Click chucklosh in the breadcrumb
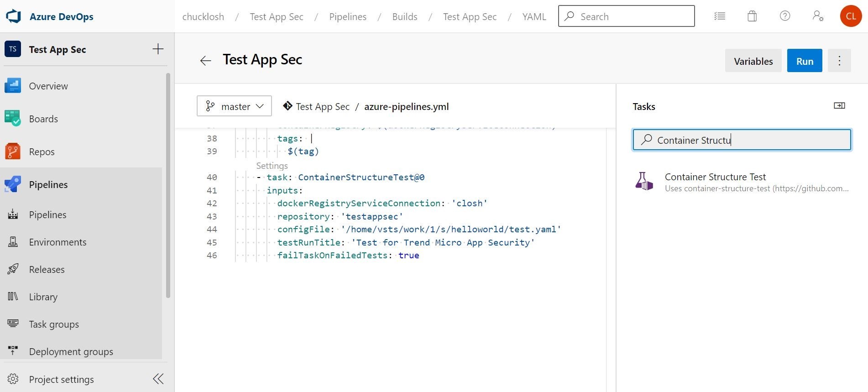Screen dimensions: 868x392 point(203,17)
